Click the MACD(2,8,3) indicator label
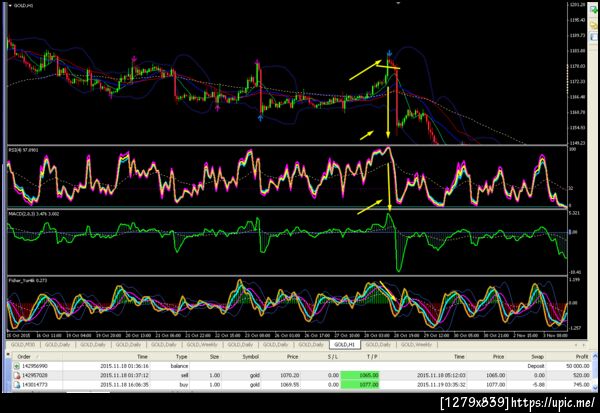 34,214
